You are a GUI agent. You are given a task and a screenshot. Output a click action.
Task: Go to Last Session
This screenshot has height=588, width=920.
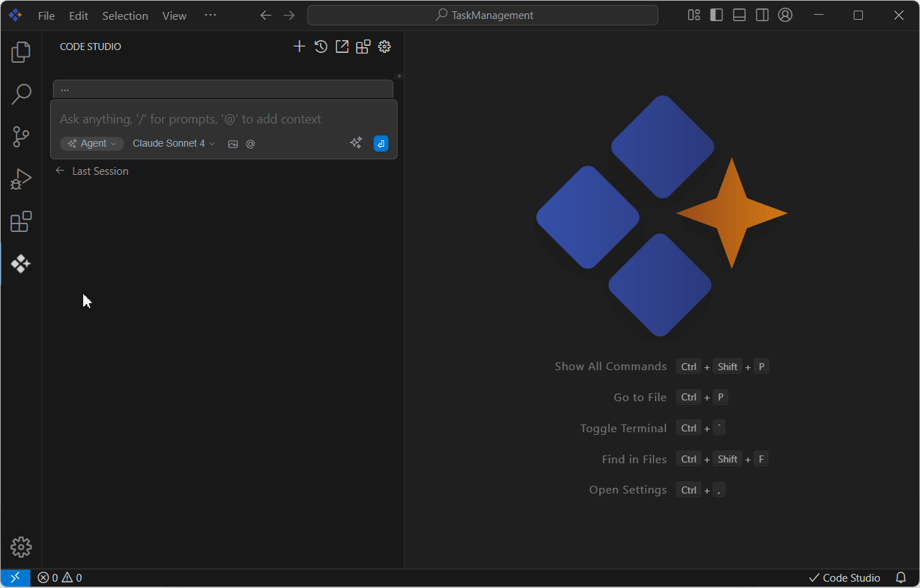point(92,171)
